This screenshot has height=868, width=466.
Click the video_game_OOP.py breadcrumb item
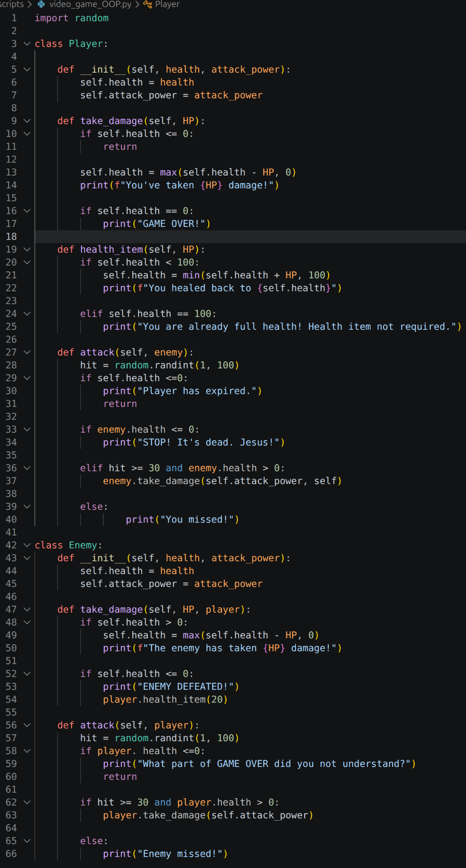90,5
